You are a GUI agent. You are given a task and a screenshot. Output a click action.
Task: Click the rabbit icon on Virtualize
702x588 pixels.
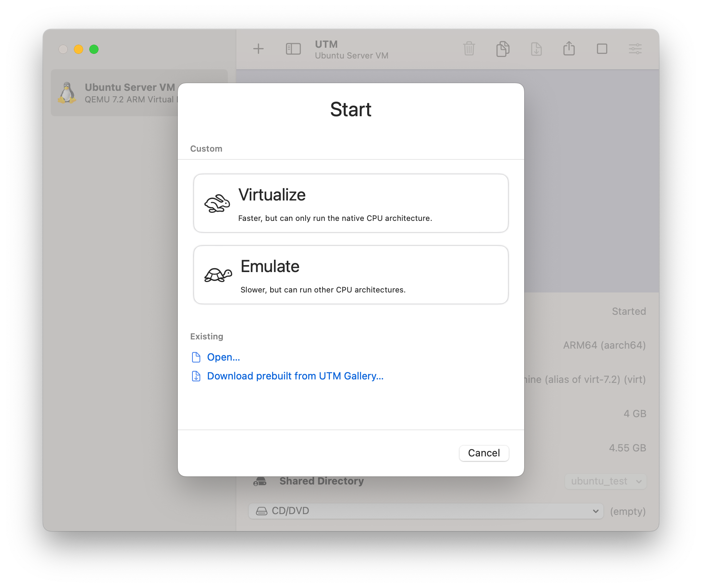coord(217,203)
